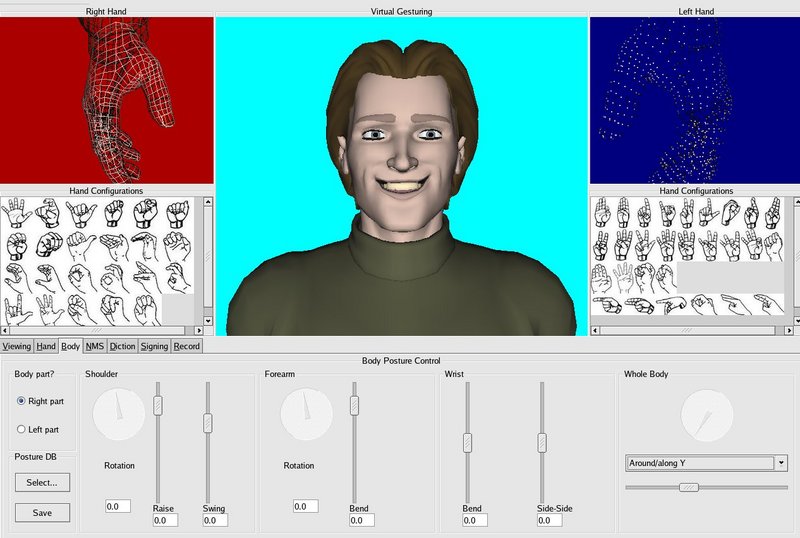This screenshot has width=800, height=538.
Task: Select the open palm handshape in right-hand configurations
Action: 16,214
